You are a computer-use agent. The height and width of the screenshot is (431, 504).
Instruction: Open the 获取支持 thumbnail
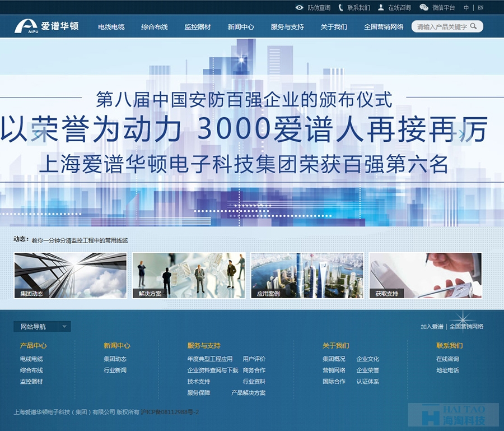click(425, 275)
